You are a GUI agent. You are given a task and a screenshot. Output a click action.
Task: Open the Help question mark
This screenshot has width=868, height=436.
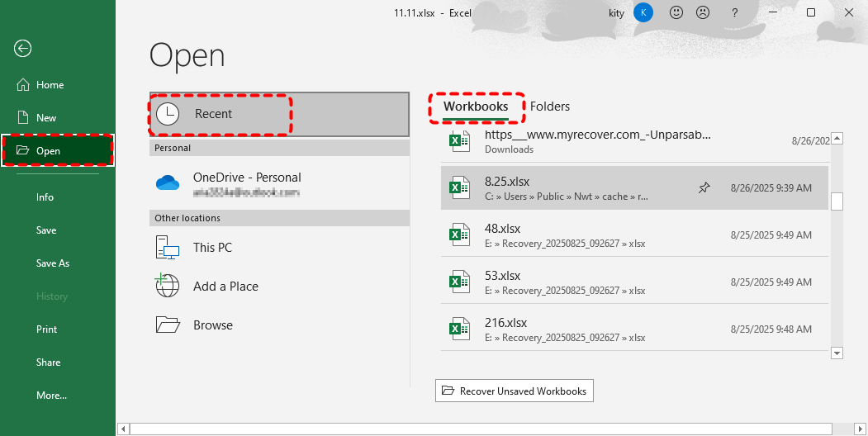pyautogui.click(x=734, y=13)
